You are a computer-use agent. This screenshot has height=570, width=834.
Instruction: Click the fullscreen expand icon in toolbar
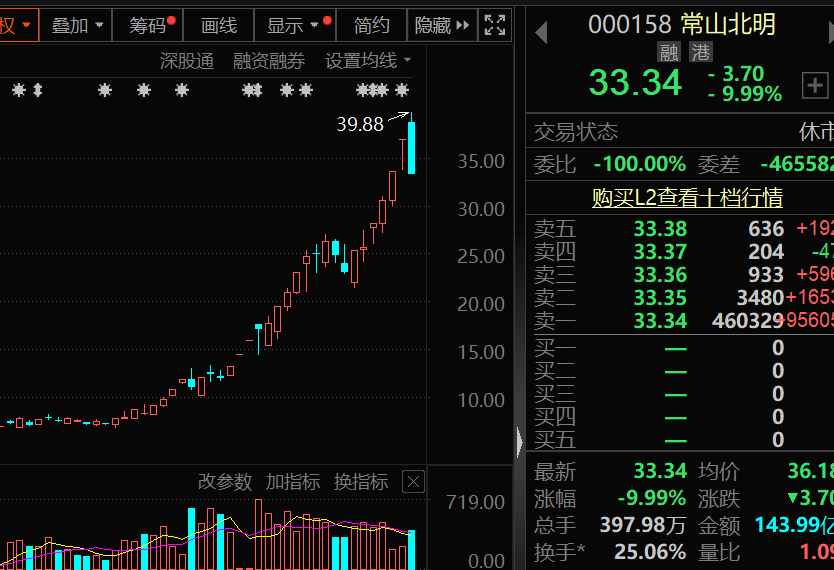pyautogui.click(x=494, y=25)
